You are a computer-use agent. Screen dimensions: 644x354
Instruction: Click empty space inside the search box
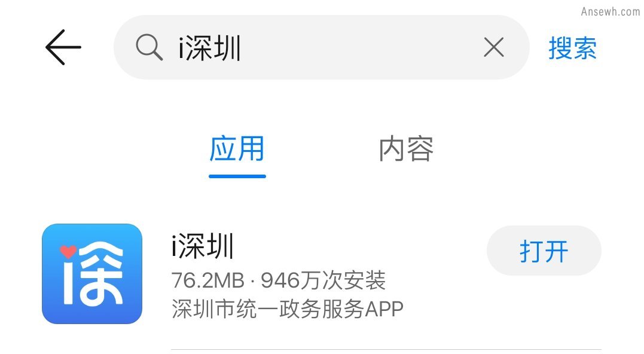click(x=361, y=47)
